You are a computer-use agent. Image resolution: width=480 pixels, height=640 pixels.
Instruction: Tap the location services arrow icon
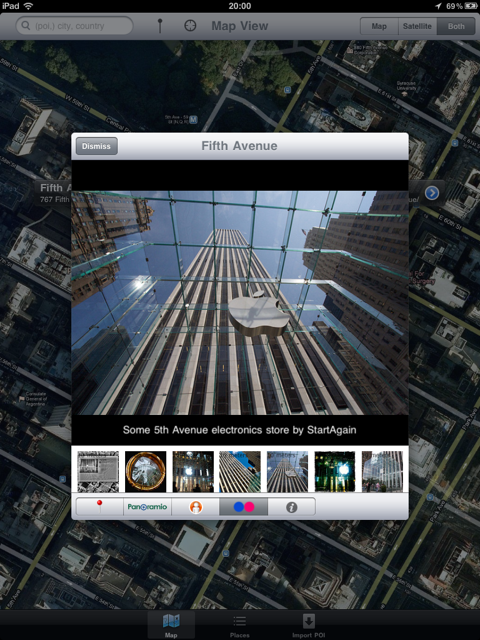point(438,6)
